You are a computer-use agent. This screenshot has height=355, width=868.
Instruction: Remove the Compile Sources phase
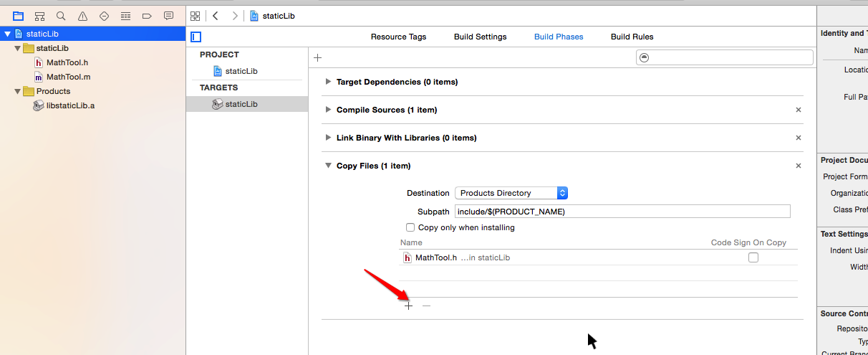pyautogui.click(x=798, y=110)
